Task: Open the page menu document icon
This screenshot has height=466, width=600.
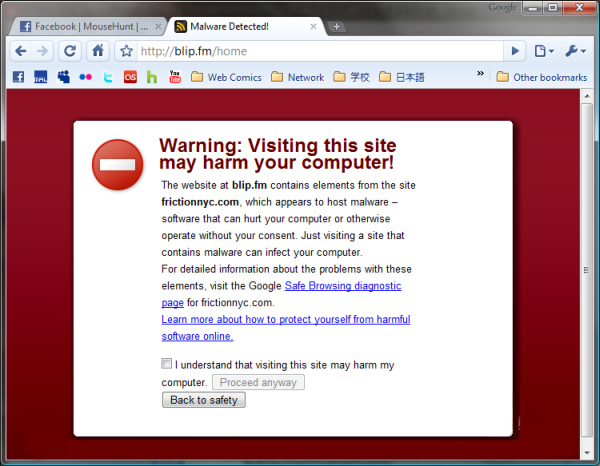Action: pyautogui.click(x=544, y=51)
